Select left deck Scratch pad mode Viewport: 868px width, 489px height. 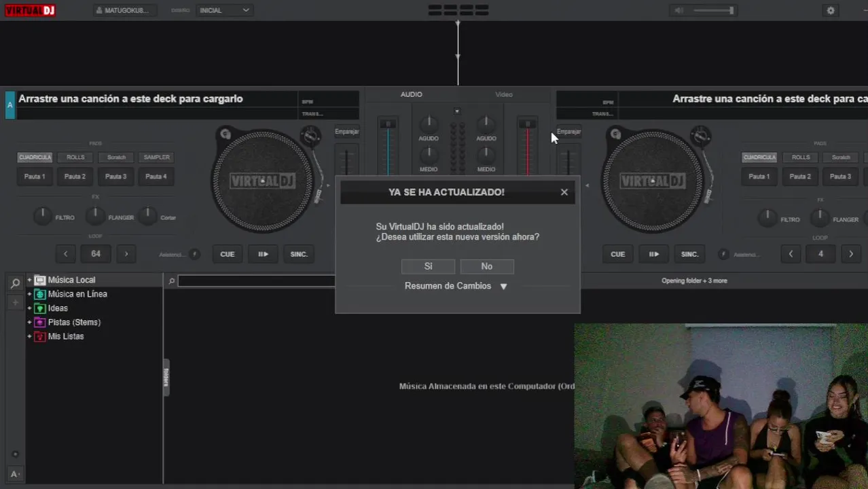coord(116,157)
